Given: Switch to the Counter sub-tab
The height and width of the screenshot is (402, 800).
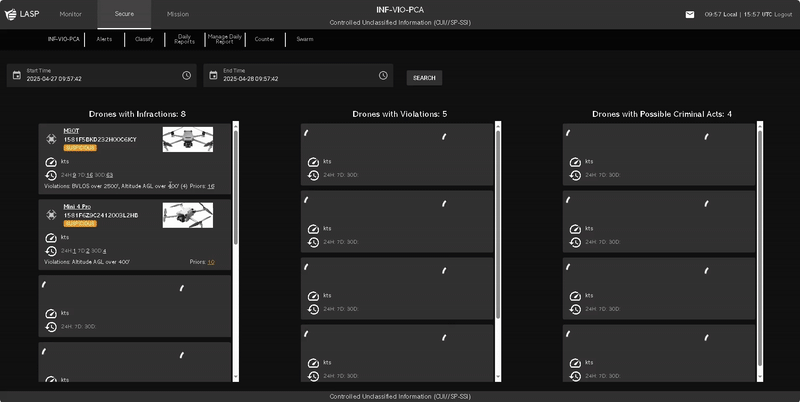Looking at the screenshot, I should coord(265,39).
